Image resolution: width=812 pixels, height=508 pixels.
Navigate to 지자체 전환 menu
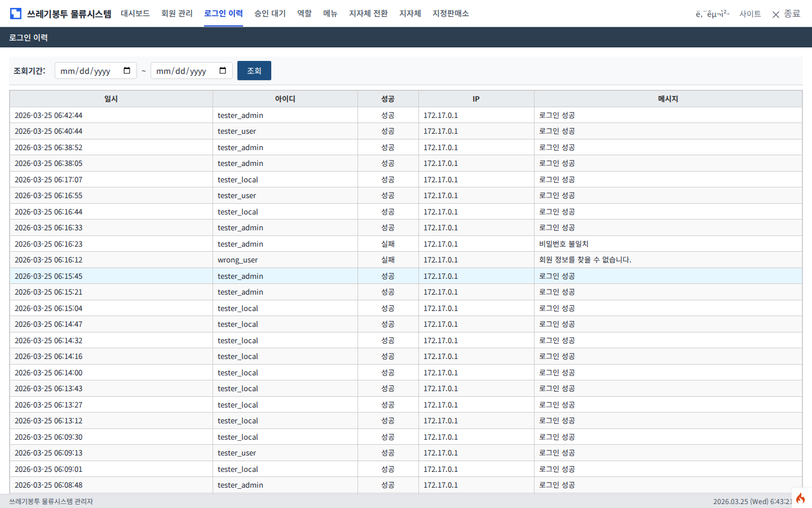click(368, 14)
